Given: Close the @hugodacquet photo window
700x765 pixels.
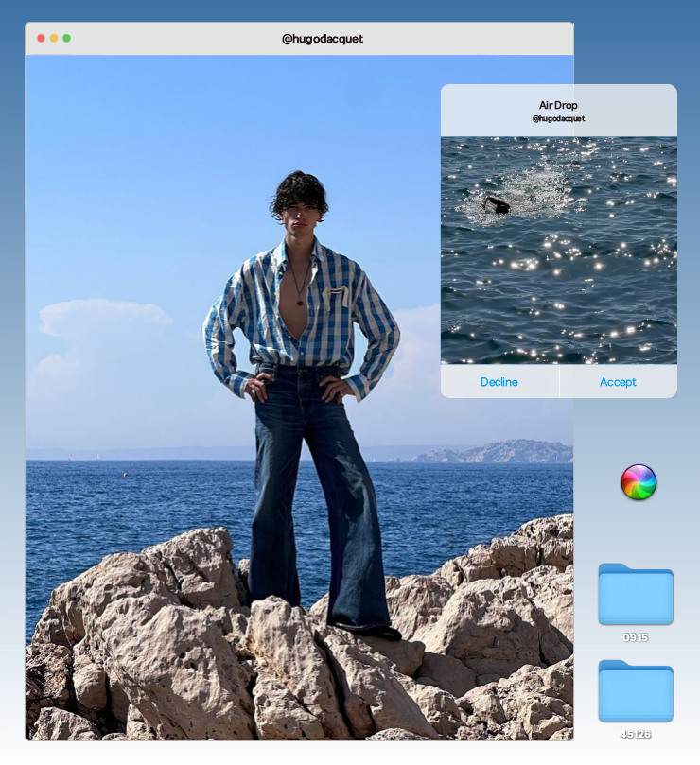Looking at the screenshot, I should pyautogui.click(x=41, y=39).
